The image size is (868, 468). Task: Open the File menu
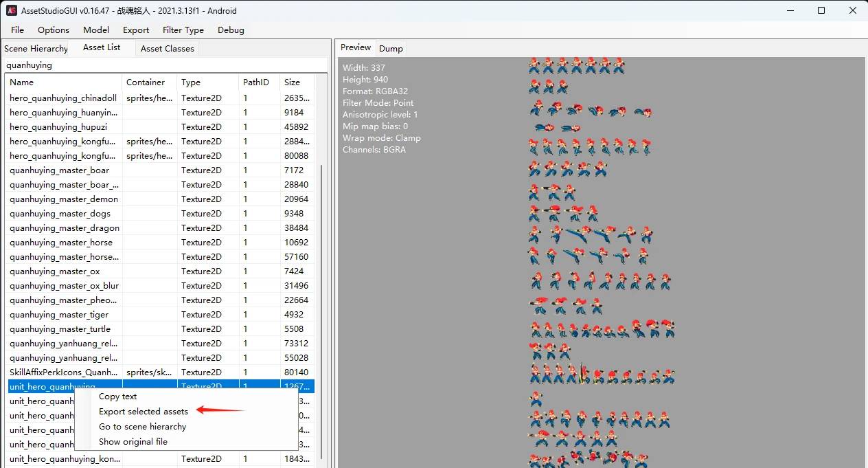[17, 30]
